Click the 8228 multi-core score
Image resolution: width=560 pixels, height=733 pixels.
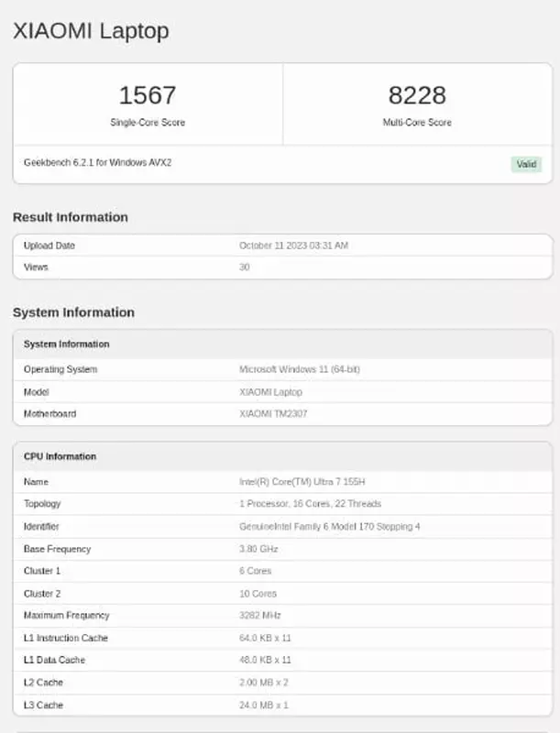tap(417, 95)
